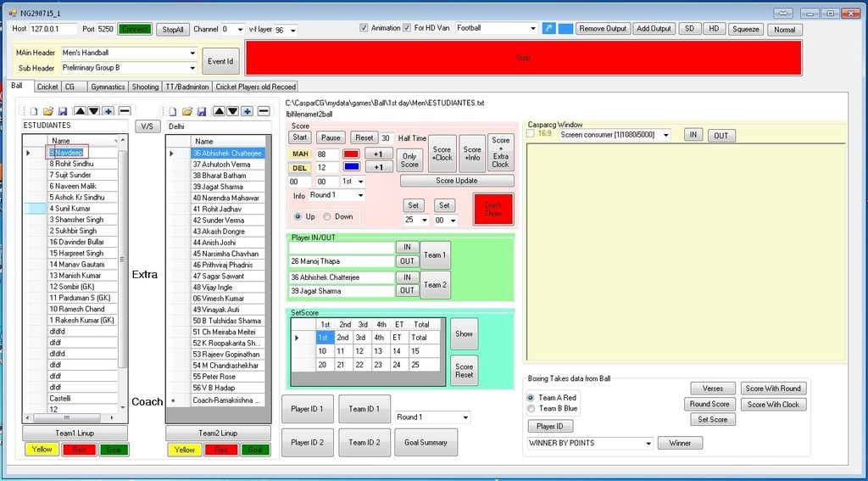Click the blue arrow icon beside Football dropdown
The height and width of the screenshot is (481, 868).
click(x=548, y=29)
